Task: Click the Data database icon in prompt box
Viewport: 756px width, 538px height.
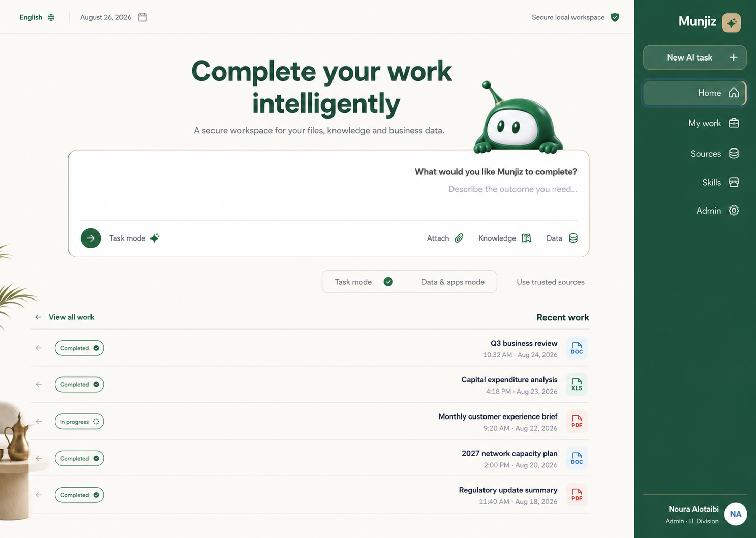Action: tap(573, 238)
